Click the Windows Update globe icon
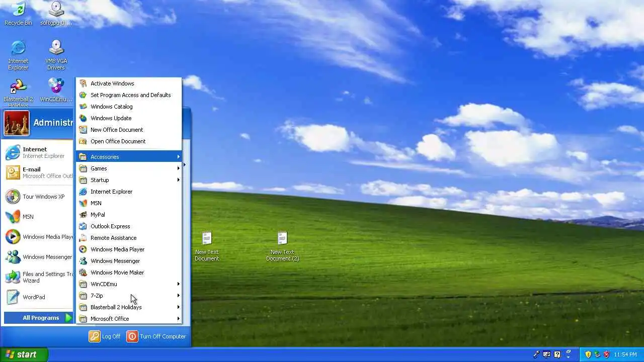The image size is (644, 362). pyautogui.click(x=83, y=118)
